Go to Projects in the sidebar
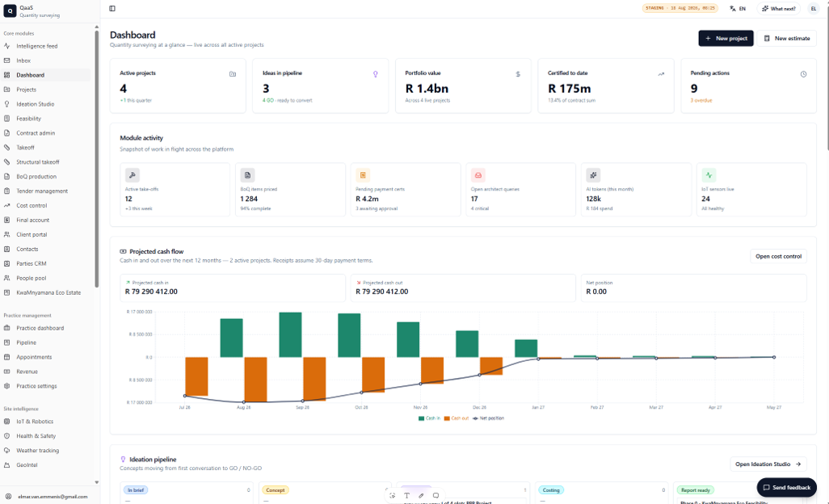This screenshot has width=829, height=504. point(47,90)
